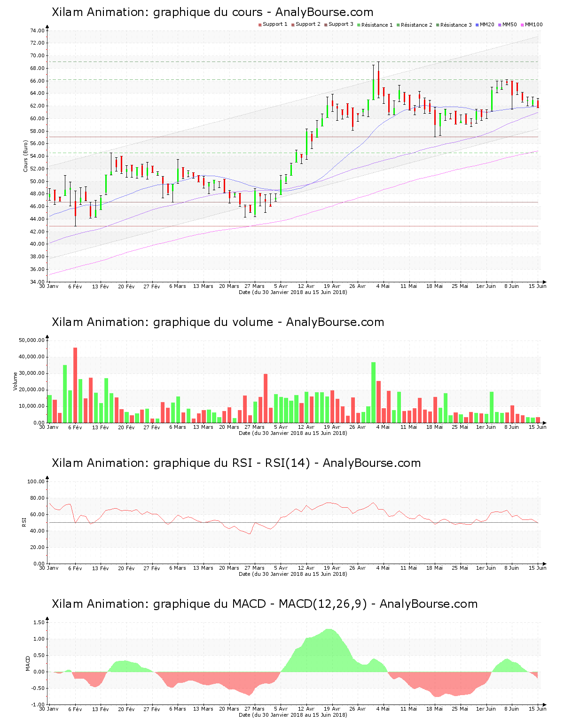
Task: Click the Résistance 1 legend label
Action: coord(377,25)
